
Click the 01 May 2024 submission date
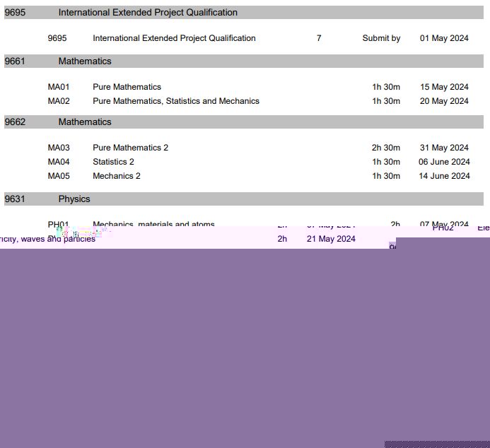coord(444,38)
